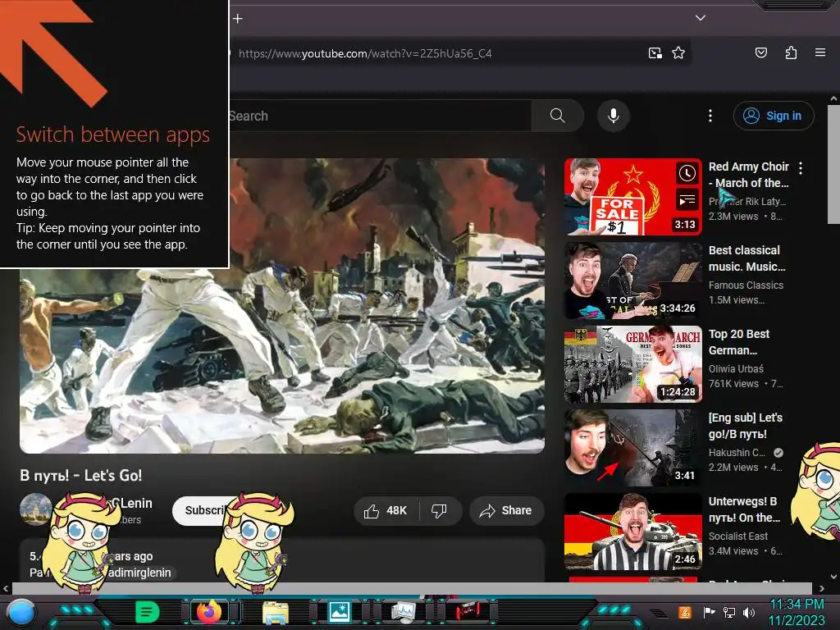Click title '[Eng sub] Let's go!/В путь!'
Viewport: 840px width, 630px height.
[x=746, y=426]
